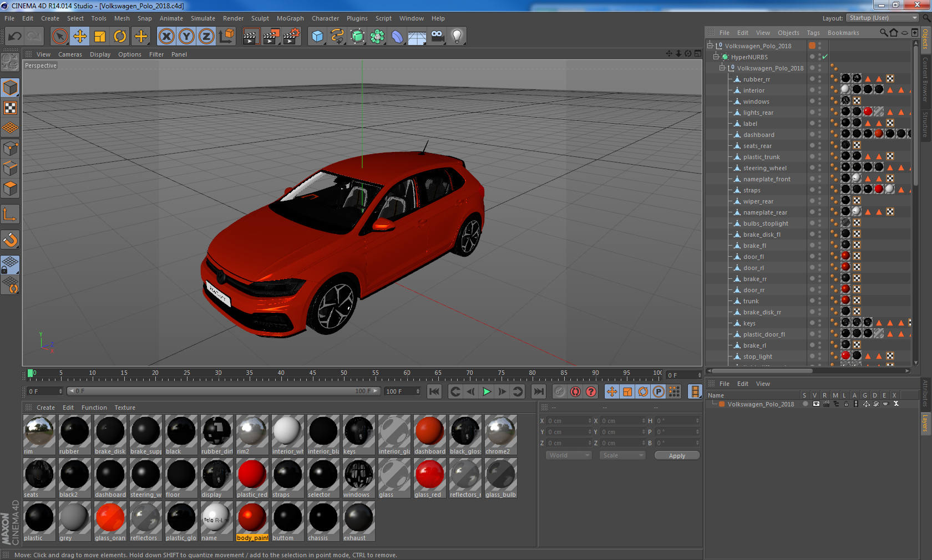Collapse the nested Volkswagen_Polo_2018 null
Image resolution: width=932 pixels, height=560 pixels.
coord(722,68)
